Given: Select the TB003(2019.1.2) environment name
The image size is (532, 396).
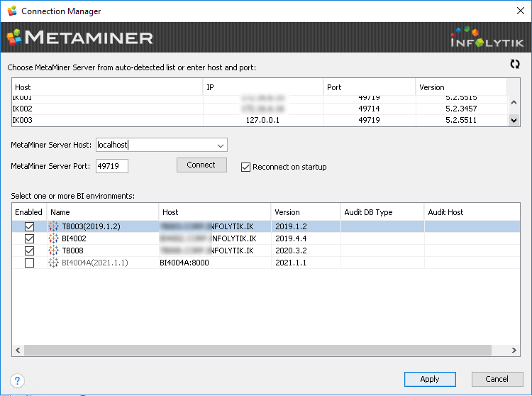Looking at the screenshot, I should click(92, 226).
